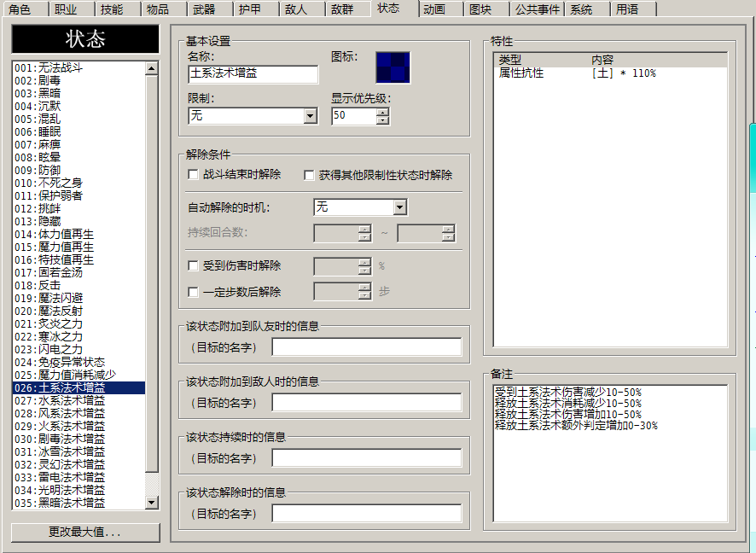Select the 属性抗性 [土] trait row
The width and height of the screenshot is (756, 553).
click(610, 73)
